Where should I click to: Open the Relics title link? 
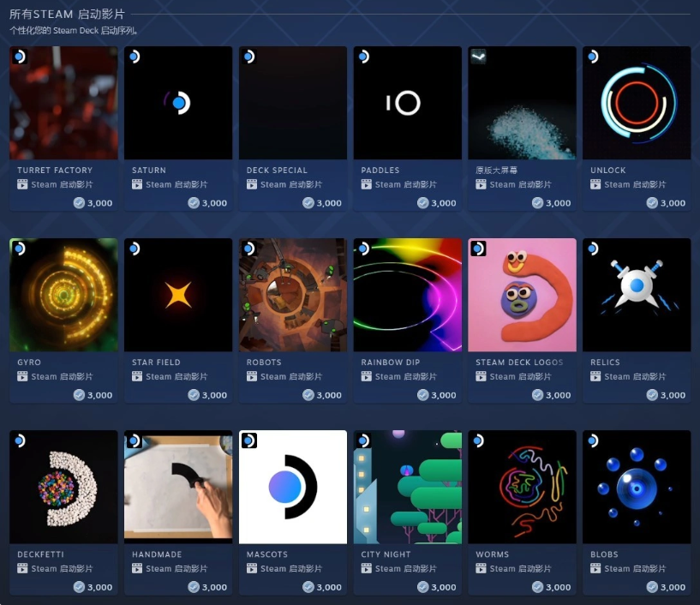[x=605, y=362]
